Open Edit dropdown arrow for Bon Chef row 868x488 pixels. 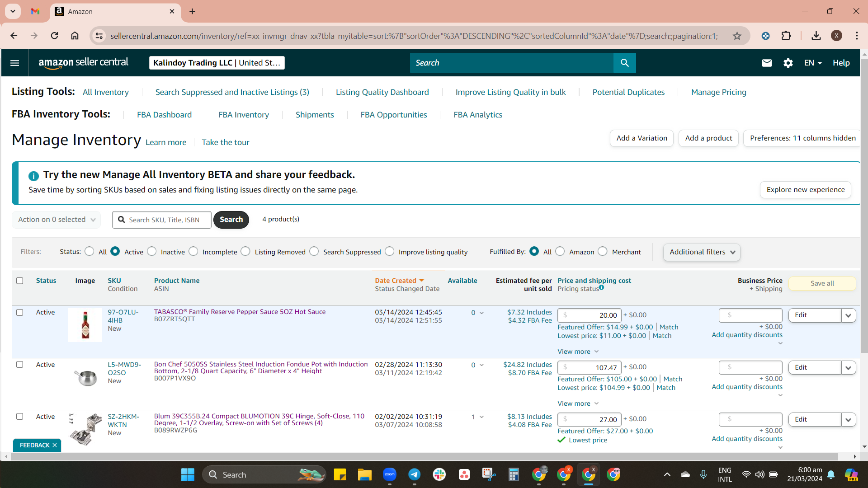pos(849,368)
